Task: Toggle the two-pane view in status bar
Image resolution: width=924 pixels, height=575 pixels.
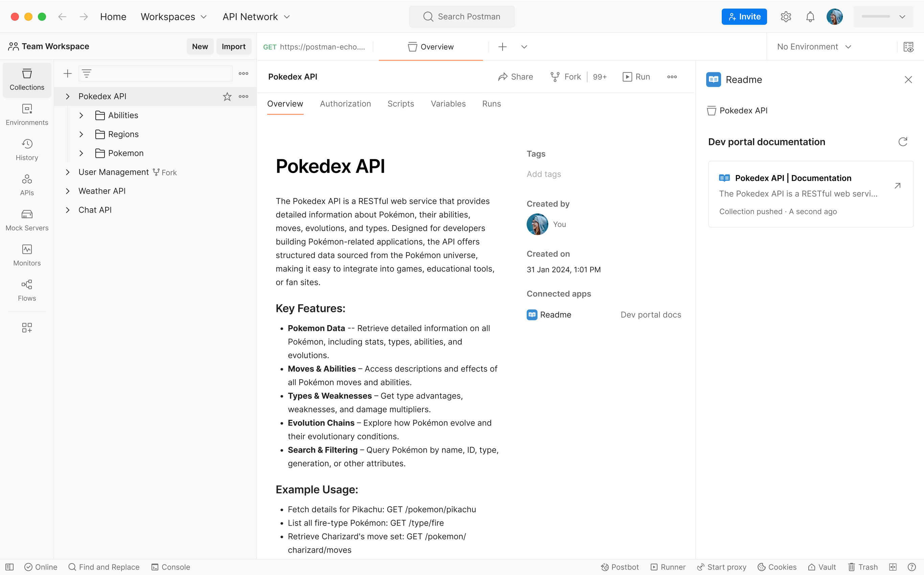Action: [894, 567]
